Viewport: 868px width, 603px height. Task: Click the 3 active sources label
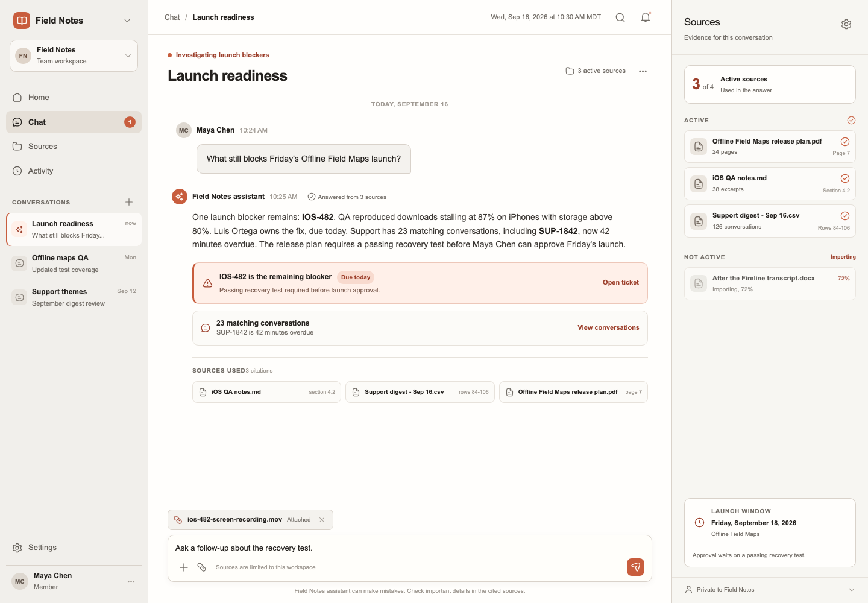click(x=602, y=71)
